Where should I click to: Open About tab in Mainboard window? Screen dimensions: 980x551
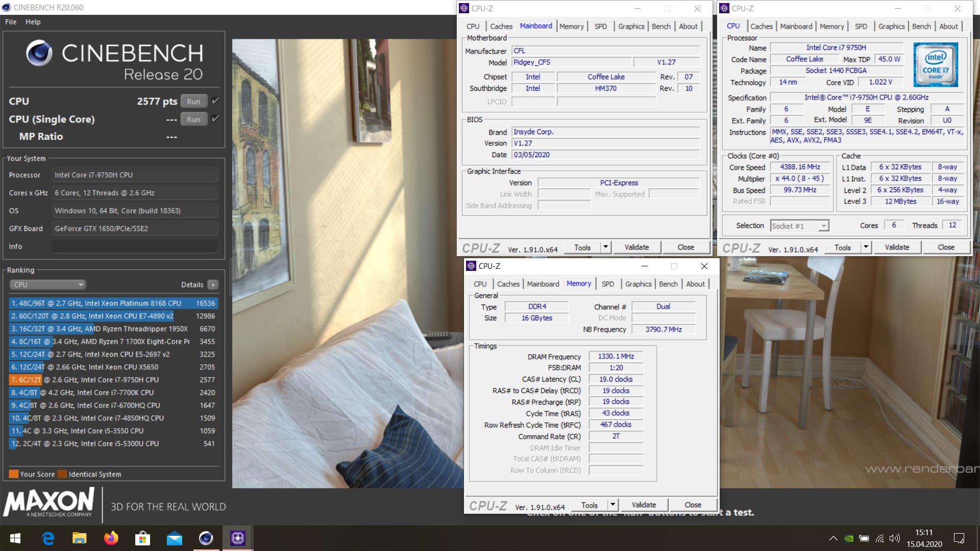(x=688, y=26)
